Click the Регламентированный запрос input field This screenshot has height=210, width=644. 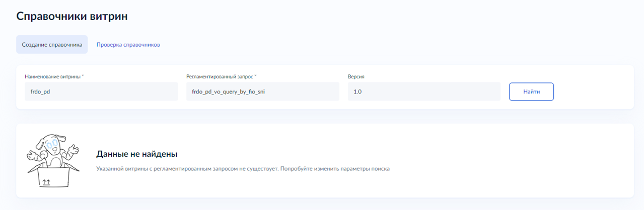pos(263,92)
